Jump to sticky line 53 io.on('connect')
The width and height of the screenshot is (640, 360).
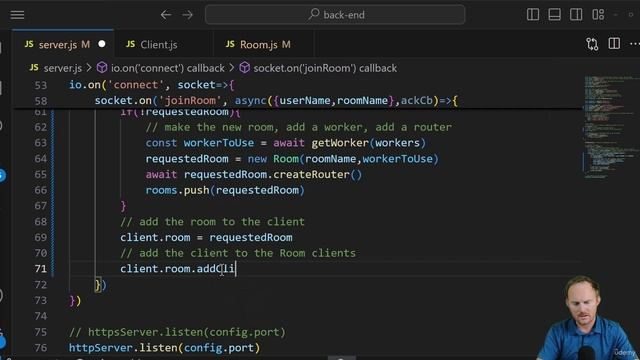pos(151,85)
